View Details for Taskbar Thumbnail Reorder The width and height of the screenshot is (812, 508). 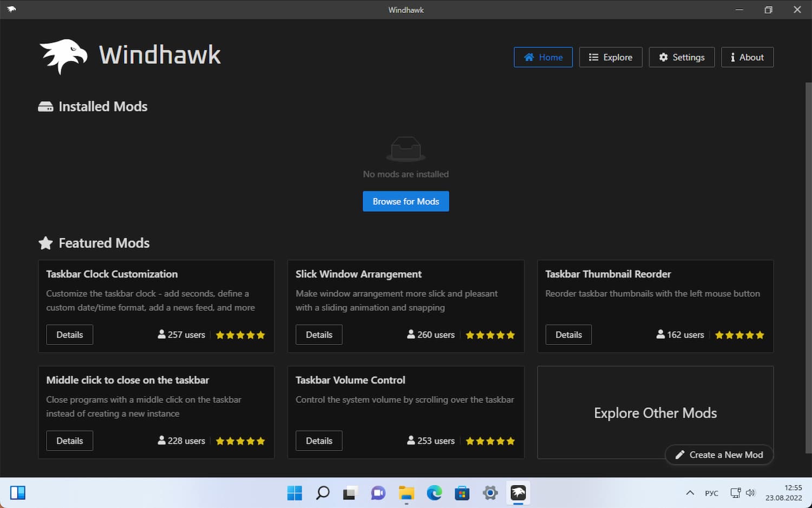click(568, 335)
